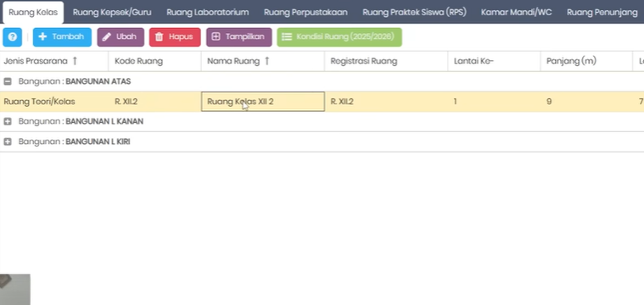Go to Ruang Perpustakaan tab

tap(305, 13)
